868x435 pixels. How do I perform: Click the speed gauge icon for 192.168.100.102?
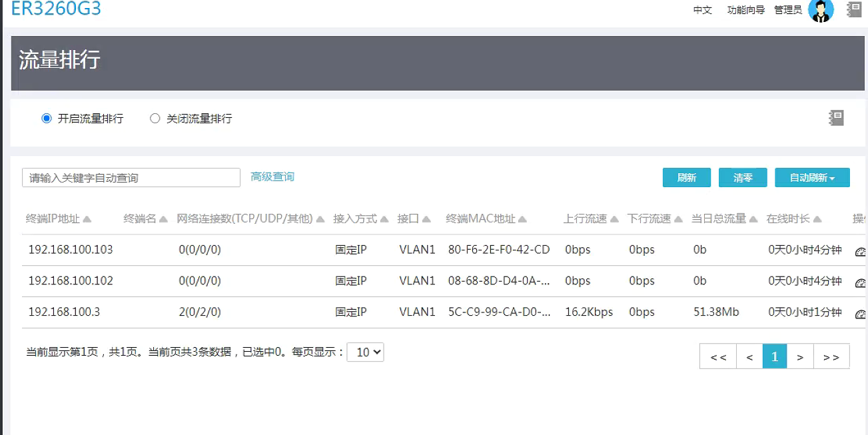pos(861,282)
